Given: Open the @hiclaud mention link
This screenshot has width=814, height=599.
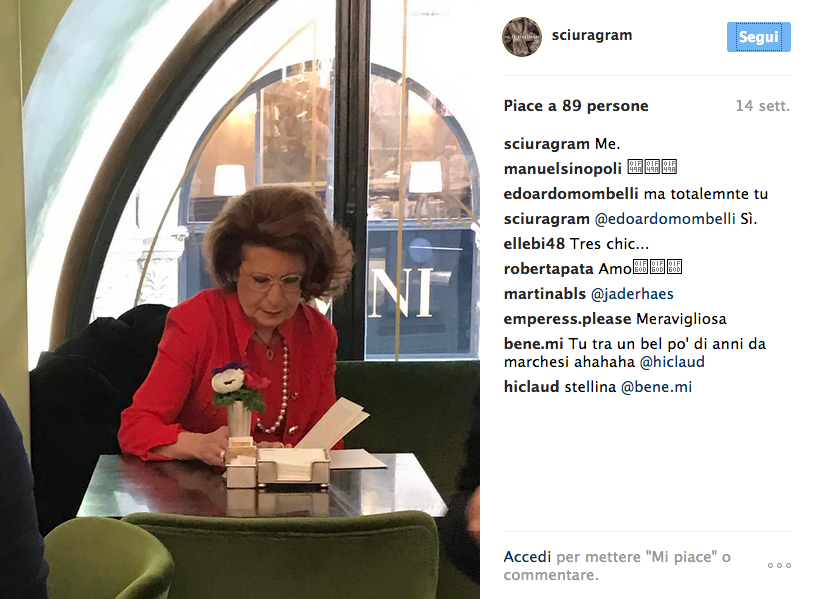Looking at the screenshot, I should (672, 362).
